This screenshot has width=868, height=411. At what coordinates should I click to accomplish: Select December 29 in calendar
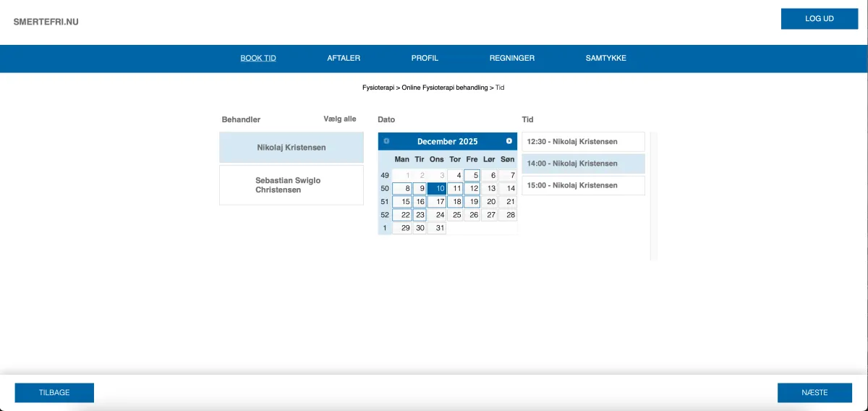(x=402, y=228)
